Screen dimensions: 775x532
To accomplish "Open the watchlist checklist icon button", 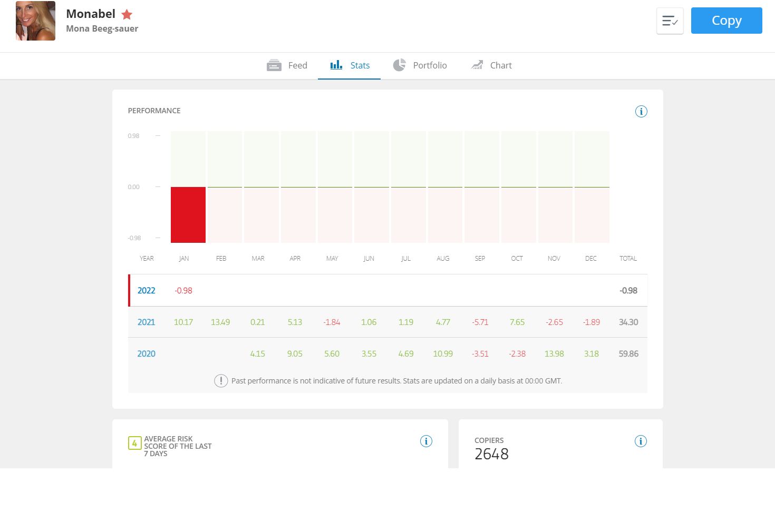I will click(x=670, y=21).
